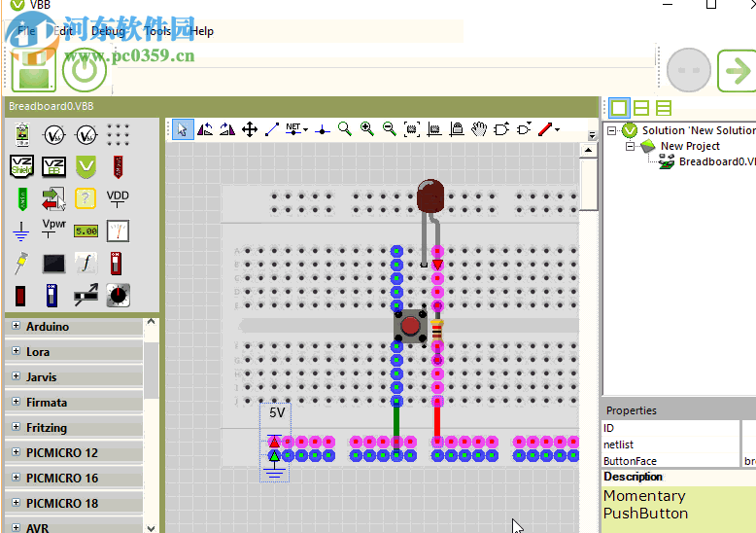The width and height of the screenshot is (756, 533).
Task: Click the canvas scroll up arrow
Action: click(588, 150)
